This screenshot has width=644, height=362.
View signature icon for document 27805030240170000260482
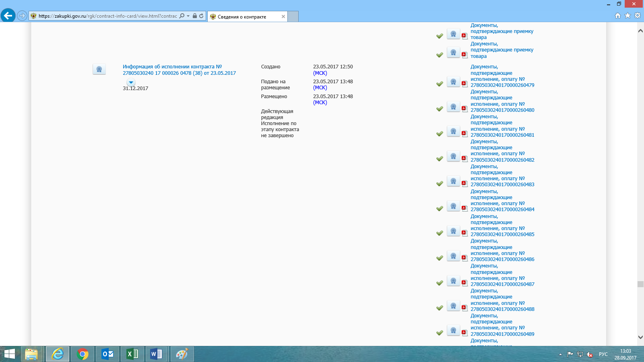pos(453,156)
